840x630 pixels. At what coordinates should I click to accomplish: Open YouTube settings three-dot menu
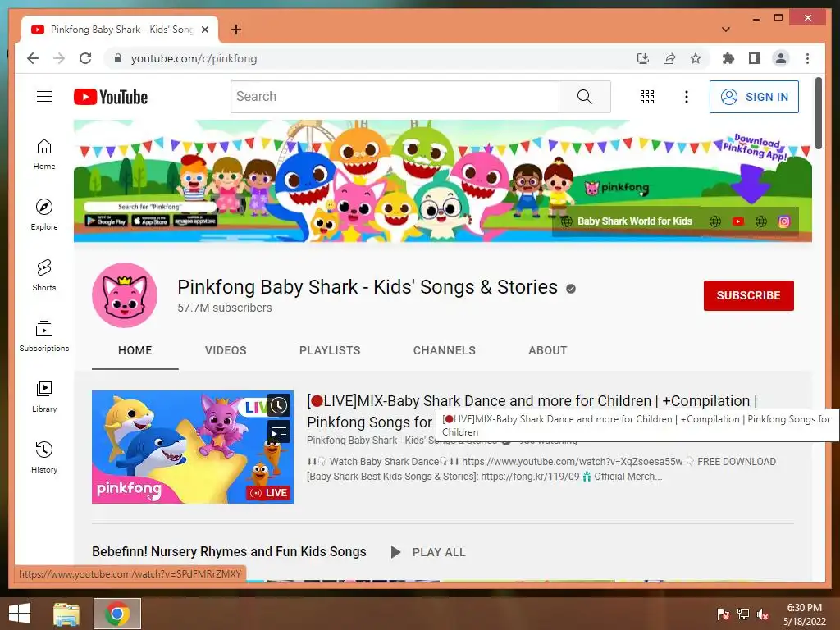[687, 97]
